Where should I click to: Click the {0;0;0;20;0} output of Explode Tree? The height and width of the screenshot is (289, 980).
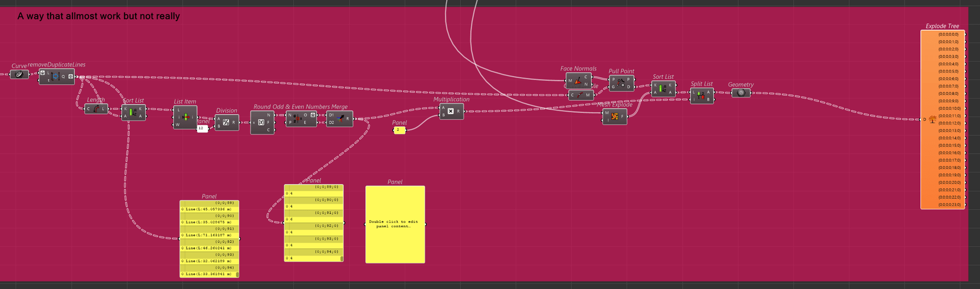point(948,183)
